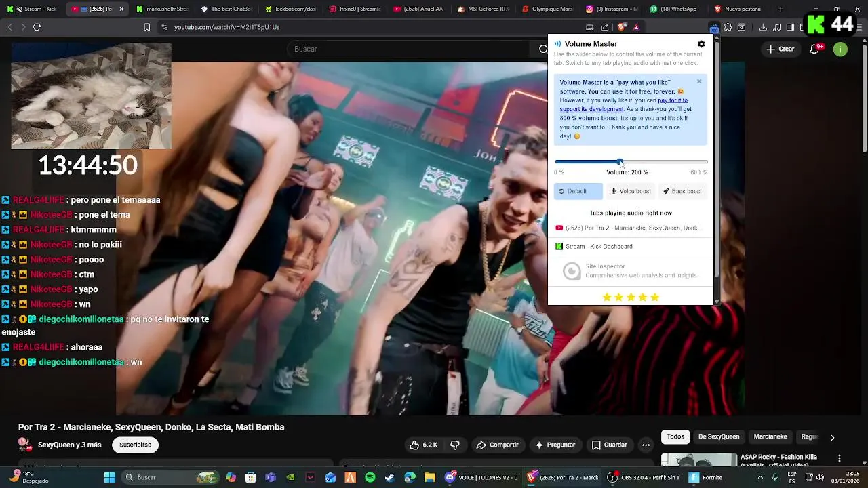Select the Marcianeke filter chip
Screen dimensions: 868x488
770,436
